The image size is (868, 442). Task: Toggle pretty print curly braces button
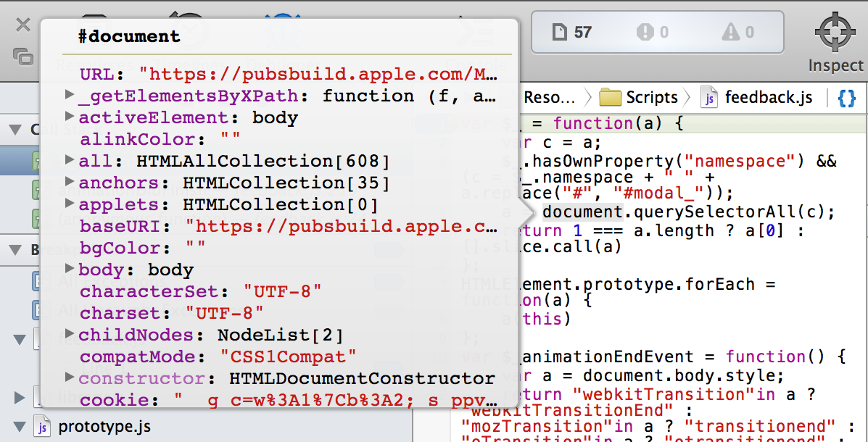click(x=846, y=98)
